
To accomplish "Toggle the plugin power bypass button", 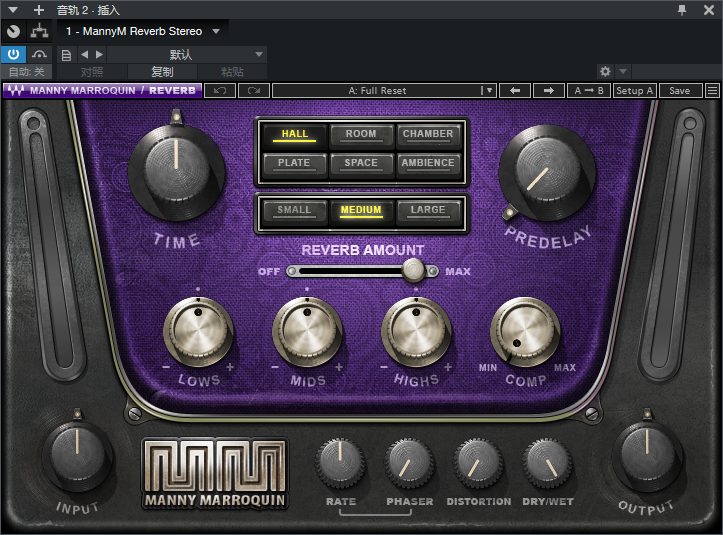I will click(x=13, y=54).
